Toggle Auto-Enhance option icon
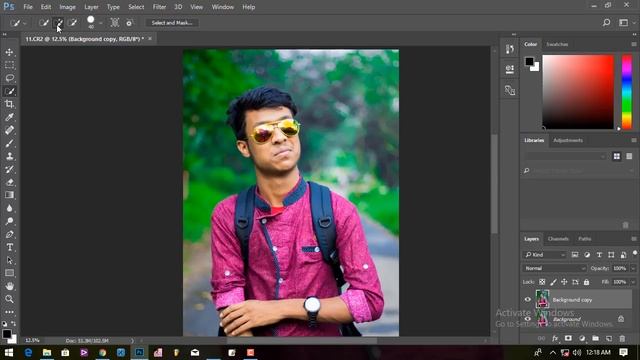Screen dimensions: 640x360 pyautogui.click(x=129, y=23)
